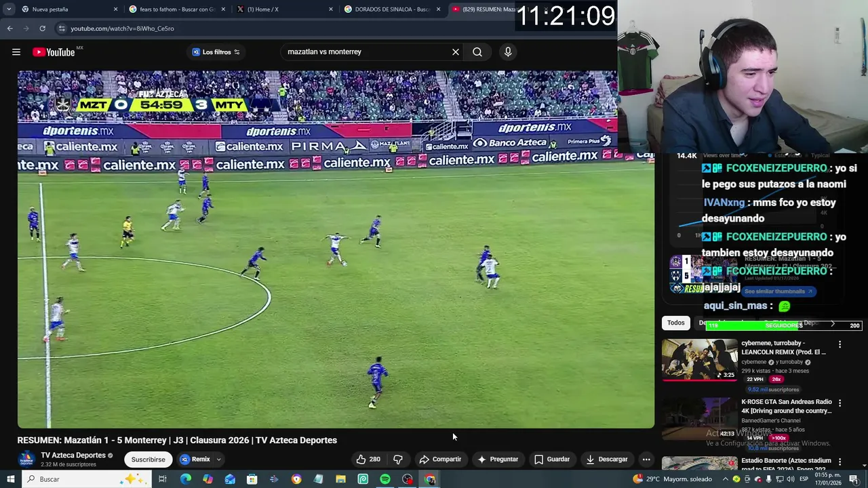Viewport: 868px width, 488px height.
Task: Open the YouTube hamburger guide menu
Action: (16, 52)
